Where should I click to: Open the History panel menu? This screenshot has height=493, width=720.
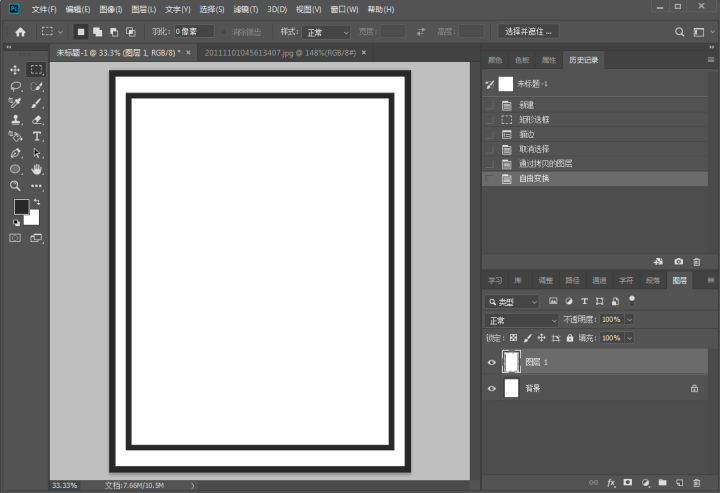[711, 60]
